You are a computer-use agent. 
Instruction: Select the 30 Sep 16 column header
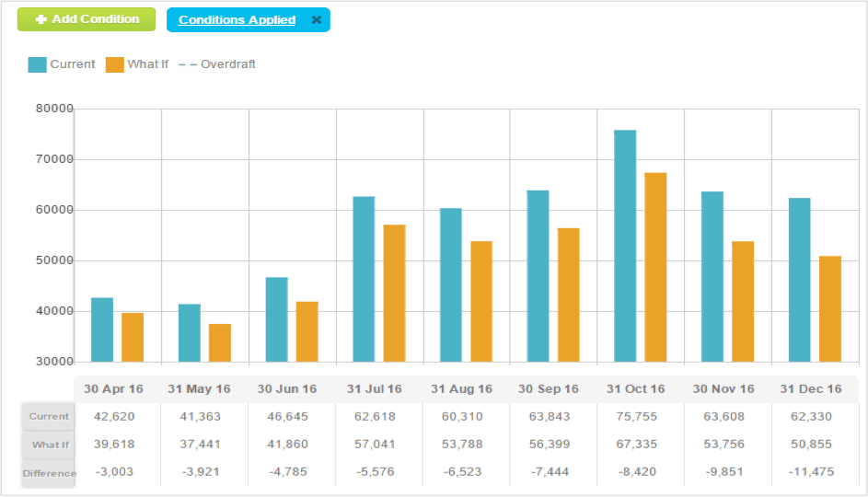pos(549,389)
